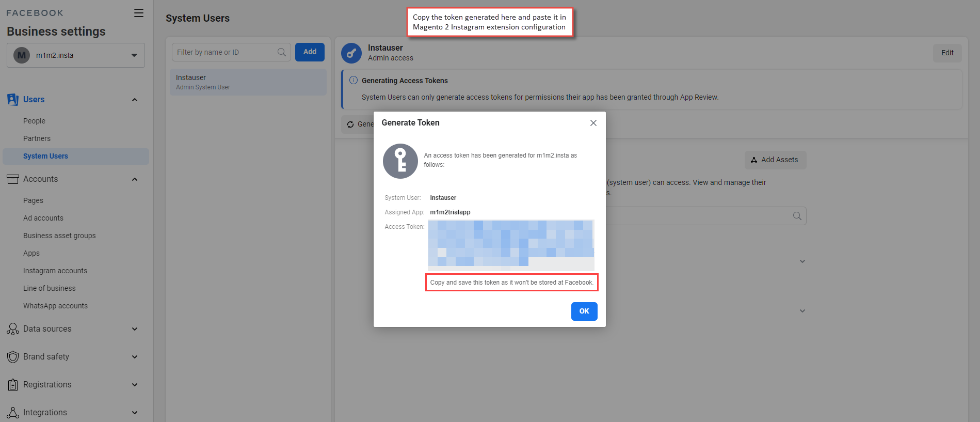Click the Instauser key avatar icon
Screen dimensions: 980x422
pyautogui.click(x=351, y=53)
